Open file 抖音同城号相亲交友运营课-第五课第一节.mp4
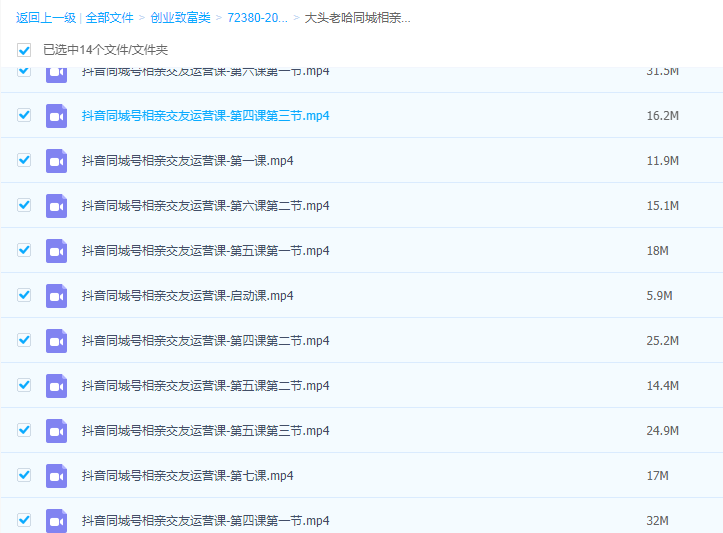The height and width of the screenshot is (533, 723). click(206, 251)
